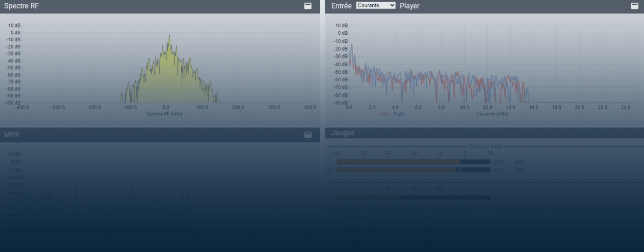This screenshot has width=644, height=252.
Task: Click the Spectre RF panel title
Action: point(21,6)
